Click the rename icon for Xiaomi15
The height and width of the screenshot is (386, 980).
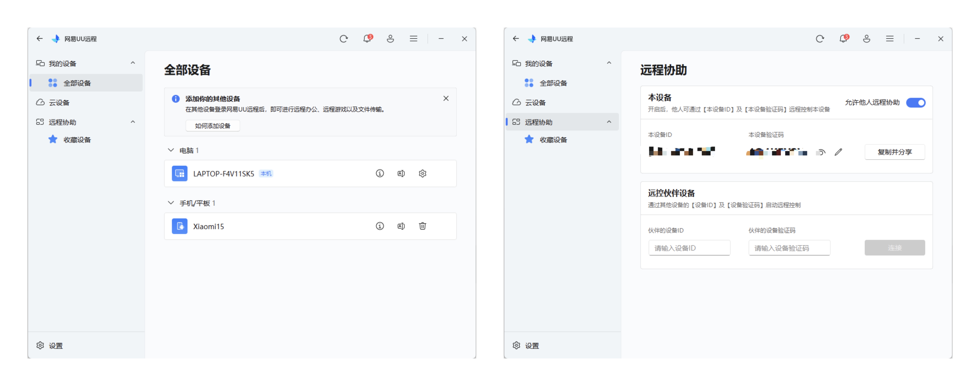pyautogui.click(x=401, y=226)
